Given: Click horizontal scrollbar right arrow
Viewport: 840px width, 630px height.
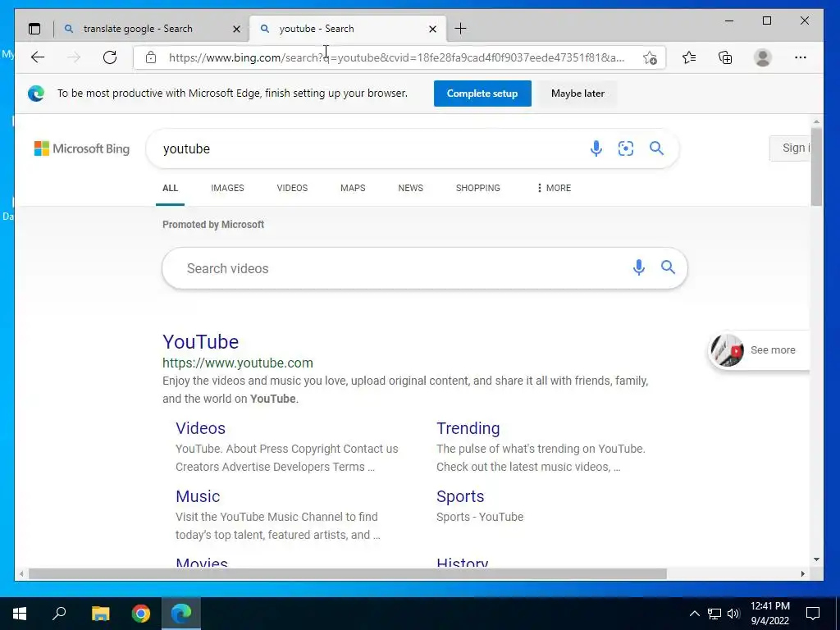Looking at the screenshot, I should pos(802,573).
